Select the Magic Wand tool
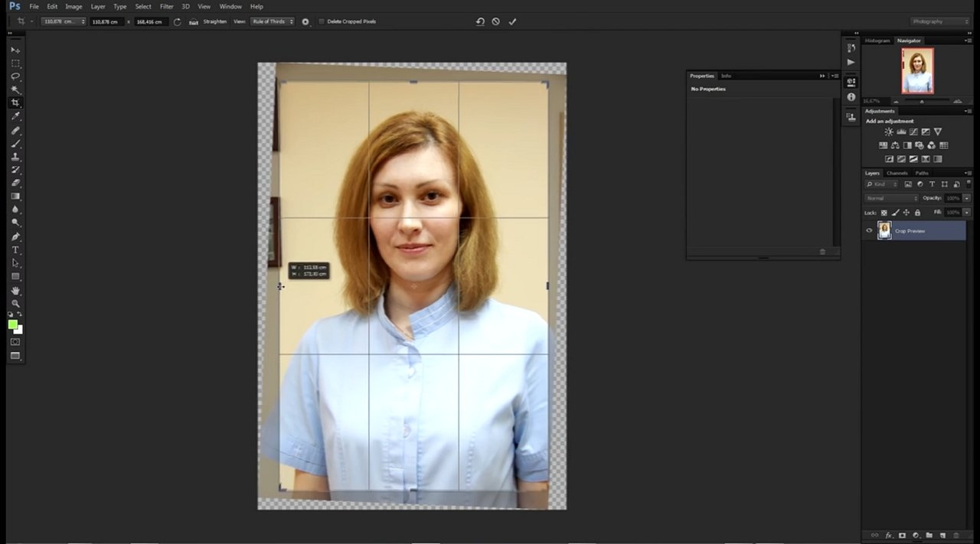This screenshot has width=980, height=544. click(15, 90)
